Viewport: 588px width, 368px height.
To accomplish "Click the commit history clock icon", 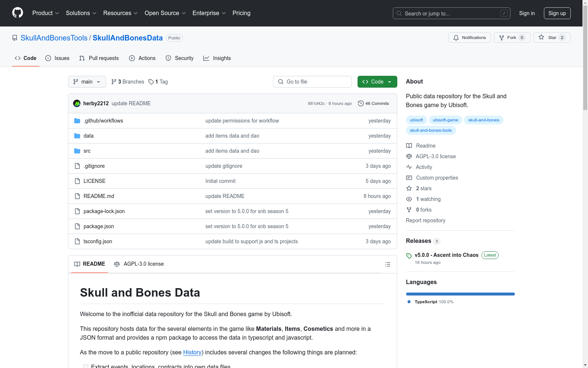I will 361,103.
